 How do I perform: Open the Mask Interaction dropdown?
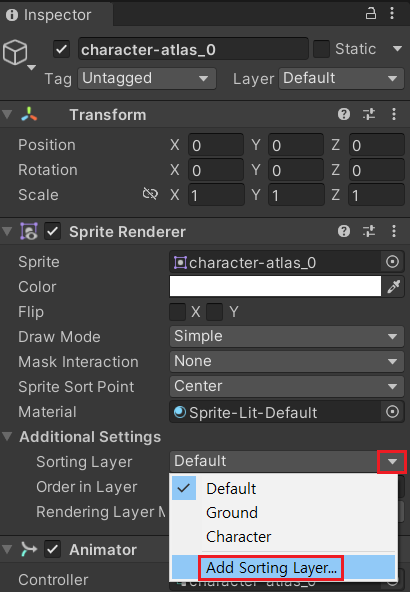(x=287, y=361)
